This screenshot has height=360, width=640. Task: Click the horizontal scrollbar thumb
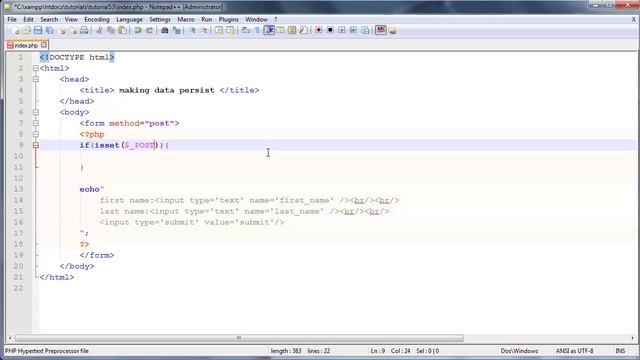(239, 338)
